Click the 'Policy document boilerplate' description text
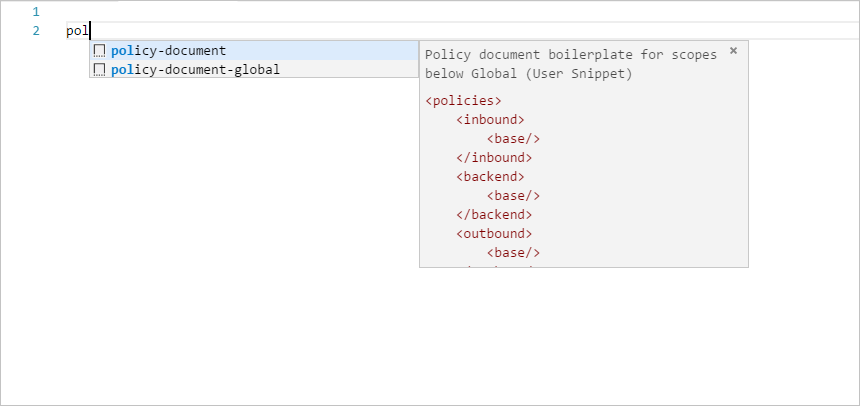 click(571, 64)
